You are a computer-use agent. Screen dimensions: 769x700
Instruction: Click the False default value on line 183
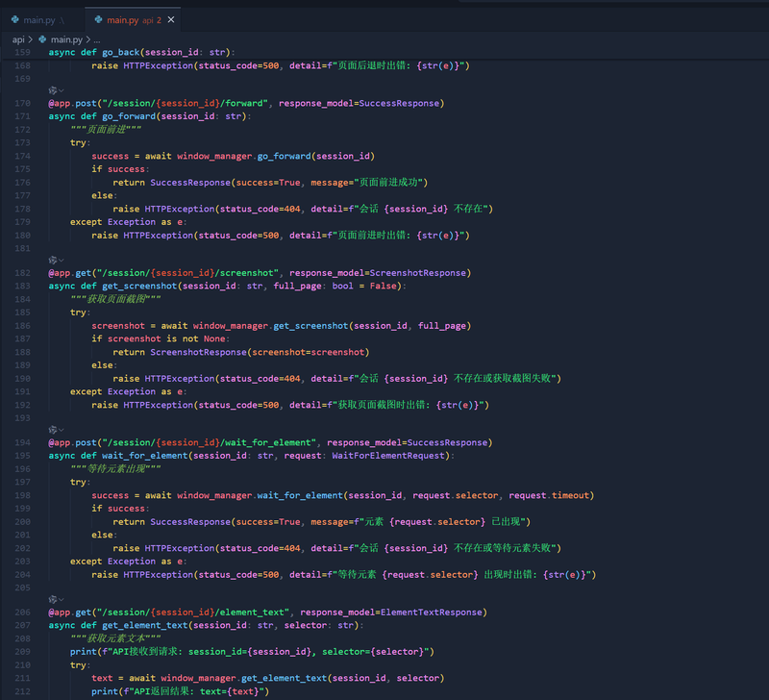[383, 286]
